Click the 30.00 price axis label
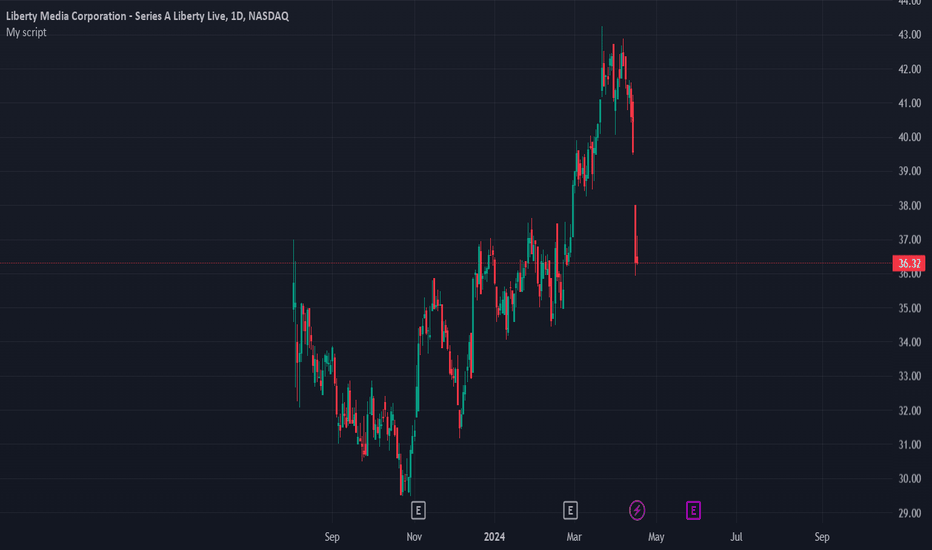 coord(909,479)
